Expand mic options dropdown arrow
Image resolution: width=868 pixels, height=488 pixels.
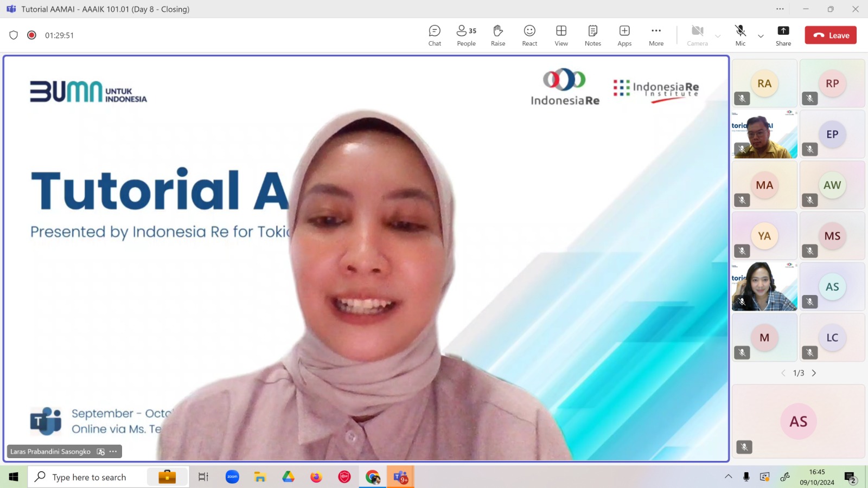click(x=761, y=36)
